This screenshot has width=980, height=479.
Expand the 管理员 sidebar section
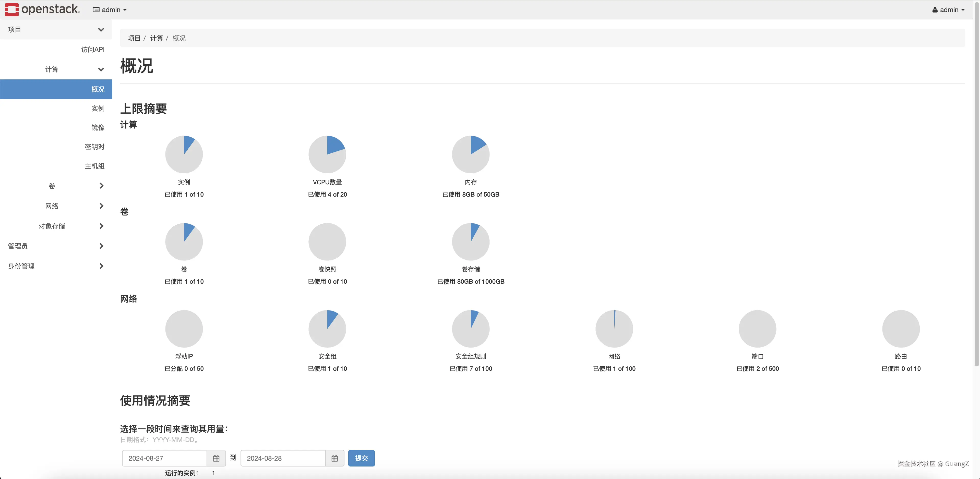click(101, 246)
